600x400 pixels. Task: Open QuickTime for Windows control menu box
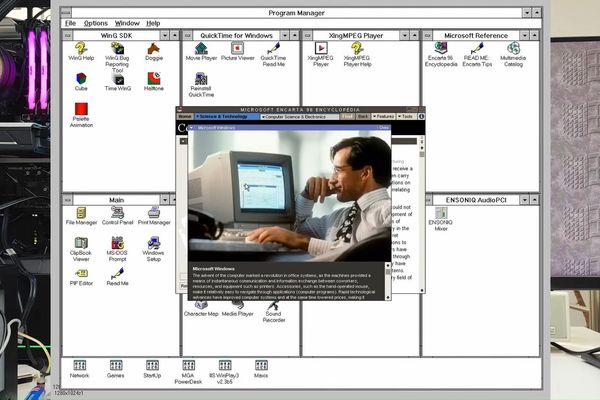188,36
